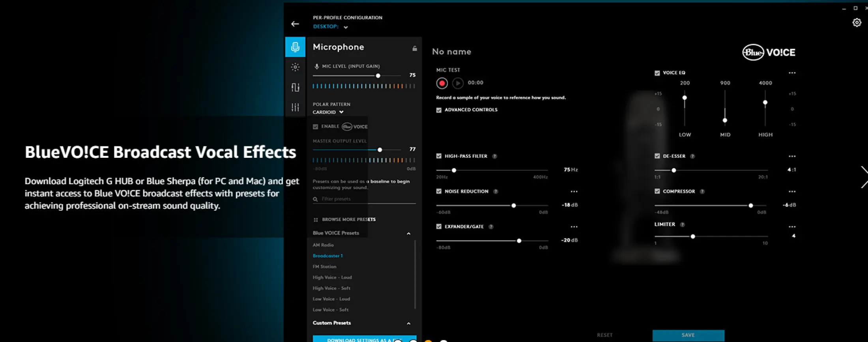Go back using the left arrow

[x=295, y=24]
